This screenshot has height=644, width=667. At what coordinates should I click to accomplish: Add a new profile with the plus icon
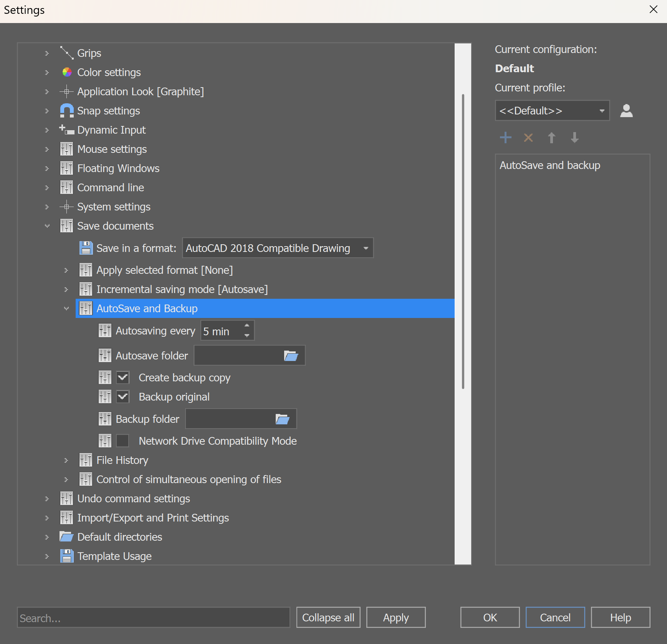pyautogui.click(x=506, y=137)
